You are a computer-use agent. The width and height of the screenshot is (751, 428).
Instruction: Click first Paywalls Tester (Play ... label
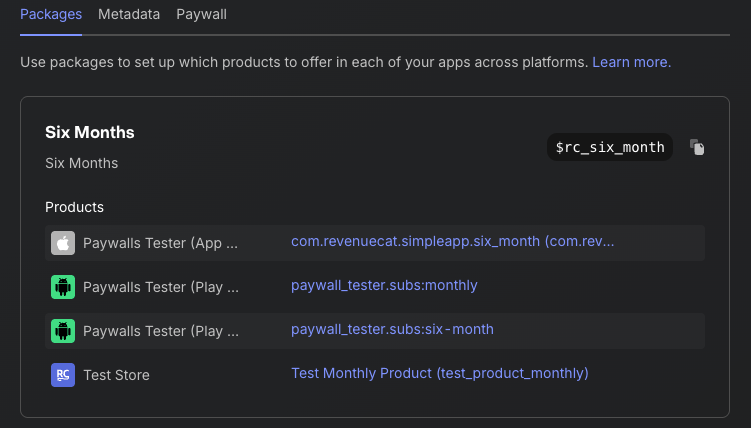[161, 287]
